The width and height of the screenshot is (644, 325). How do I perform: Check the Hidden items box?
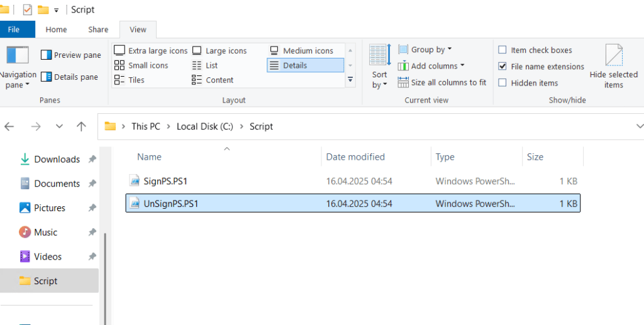[x=502, y=83]
